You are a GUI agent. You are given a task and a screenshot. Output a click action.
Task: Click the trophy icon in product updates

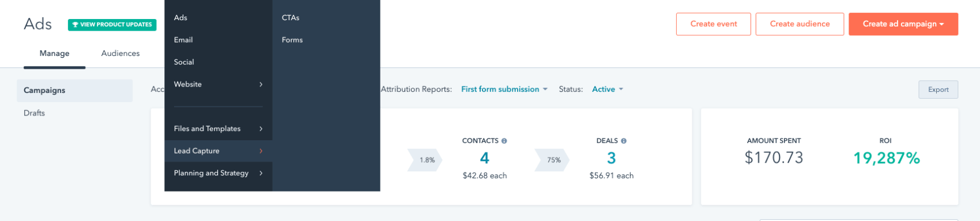pos(75,25)
